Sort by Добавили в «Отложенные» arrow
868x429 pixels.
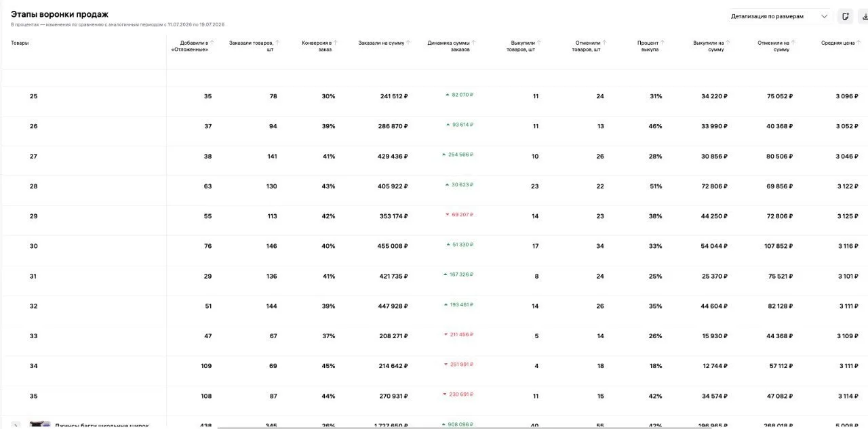(x=212, y=43)
